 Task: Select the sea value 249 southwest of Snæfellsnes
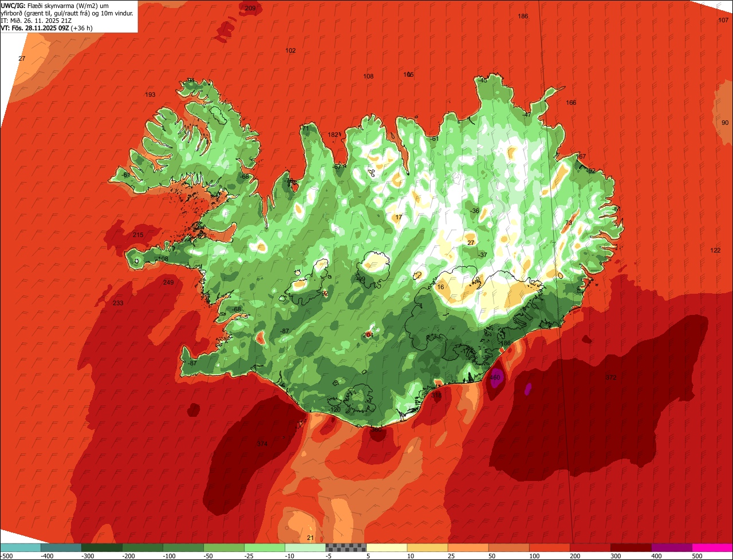pyautogui.click(x=168, y=282)
